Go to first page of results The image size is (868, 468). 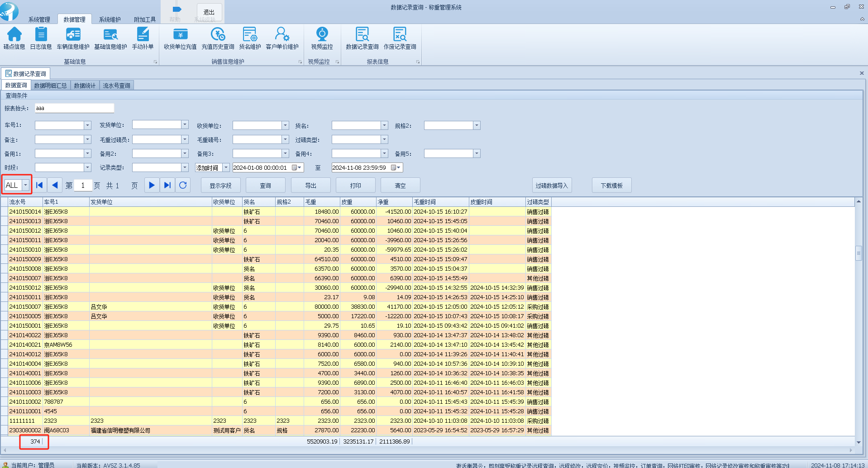pyautogui.click(x=39, y=185)
